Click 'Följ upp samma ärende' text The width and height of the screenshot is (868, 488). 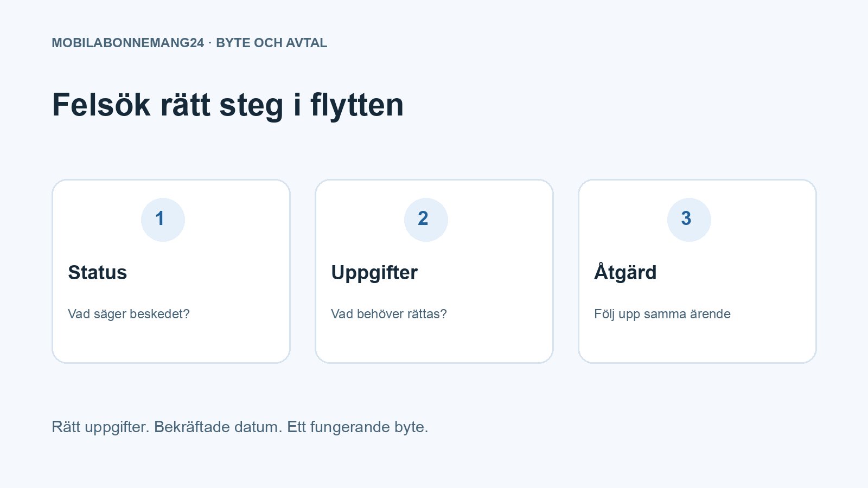coord(662,314)
